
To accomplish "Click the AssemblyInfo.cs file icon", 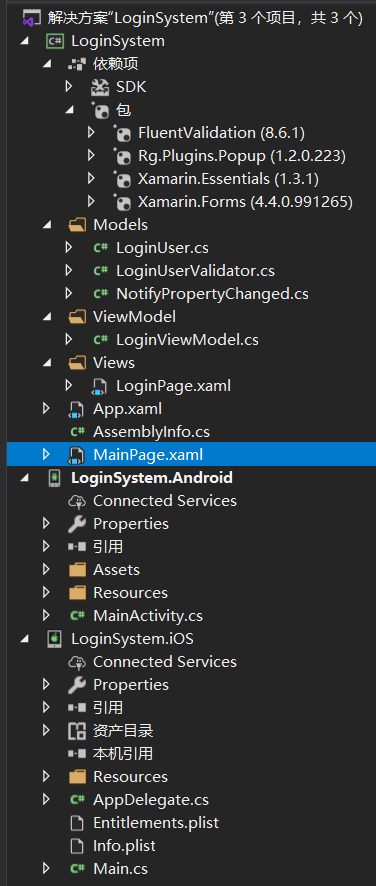I will click(77, 432).
